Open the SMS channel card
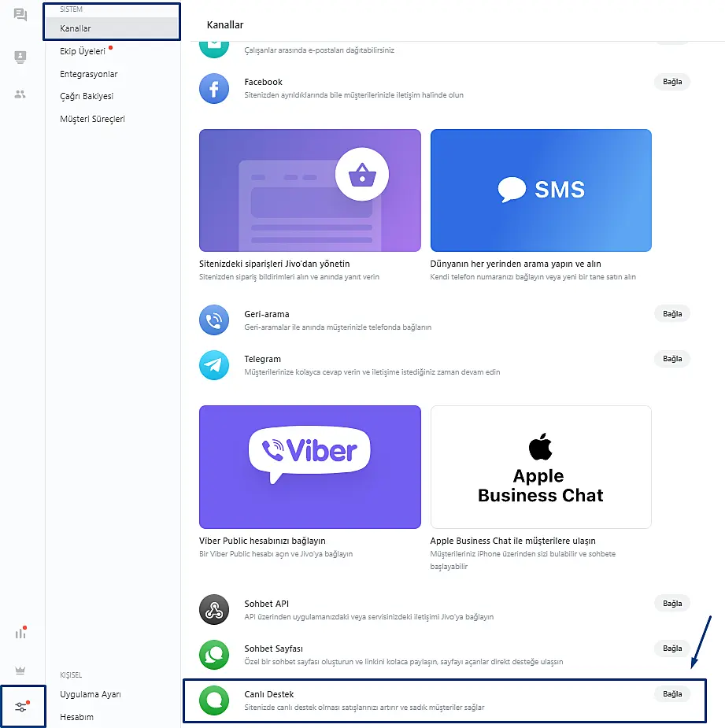The height and width of the screenshot is (728, 725). [541, 190]
